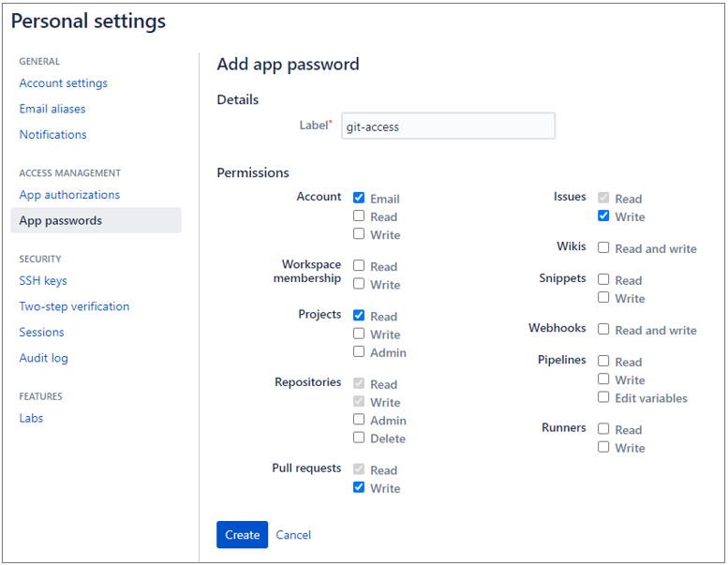
Task: Click the SECURITY sidebar header
Action: pos(40,259)
